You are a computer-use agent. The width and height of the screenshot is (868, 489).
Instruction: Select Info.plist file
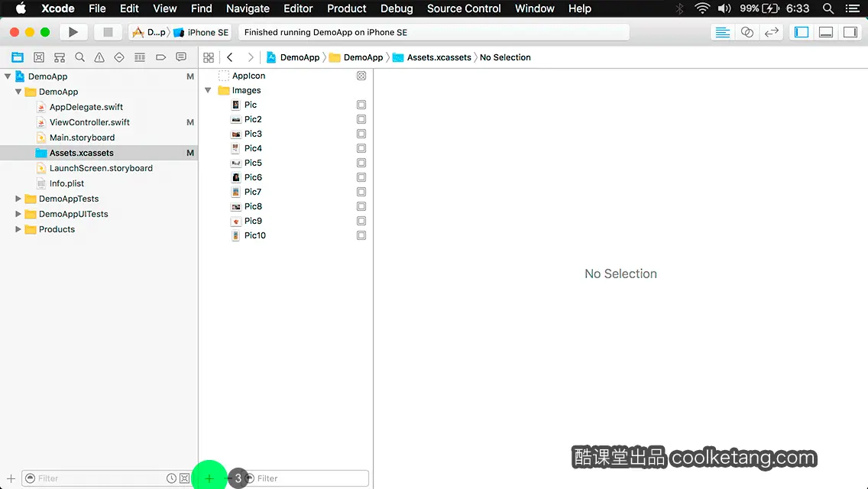66,183
